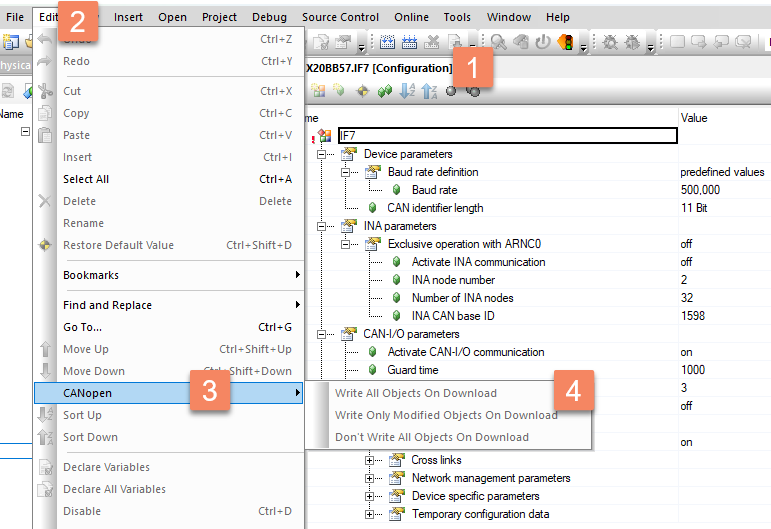This screenshot has height=529, width=771.
Task: Click the first blue build icon in the toolbar
Action: (x=387, y=42)
